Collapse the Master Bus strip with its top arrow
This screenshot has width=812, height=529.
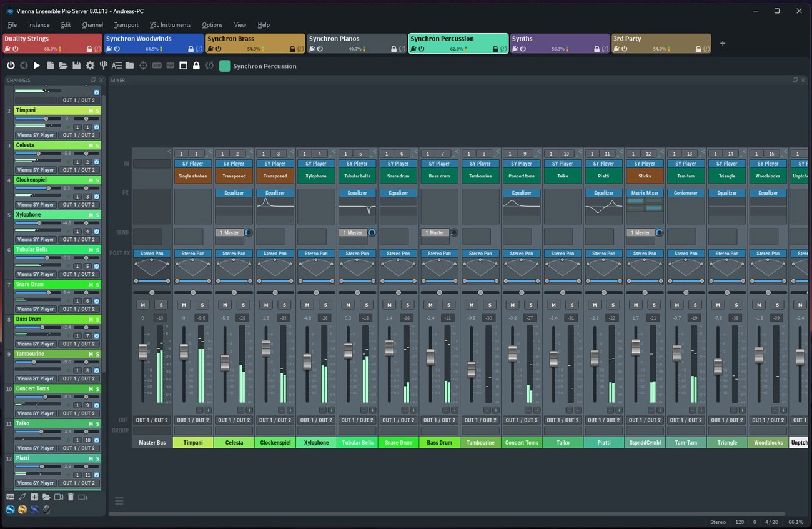tap(169, 152)
